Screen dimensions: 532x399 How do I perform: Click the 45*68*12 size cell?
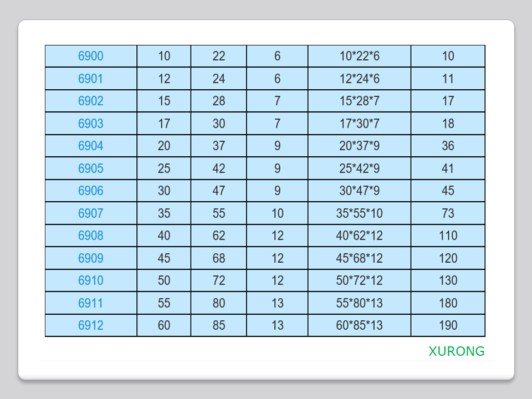[x=359, y=258]
